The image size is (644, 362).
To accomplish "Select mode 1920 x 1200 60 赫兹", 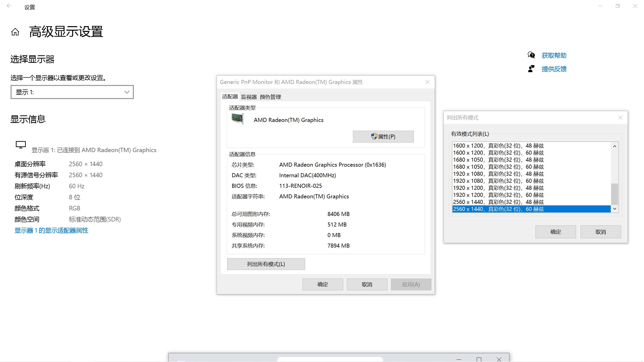I will pos(532,195).
